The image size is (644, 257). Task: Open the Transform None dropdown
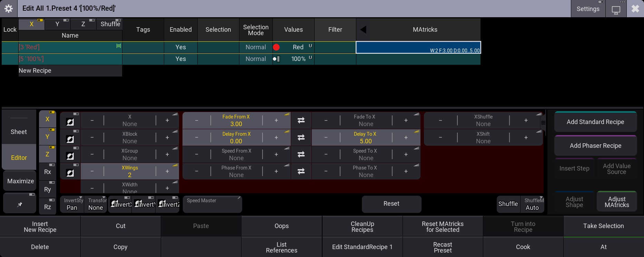96,204
